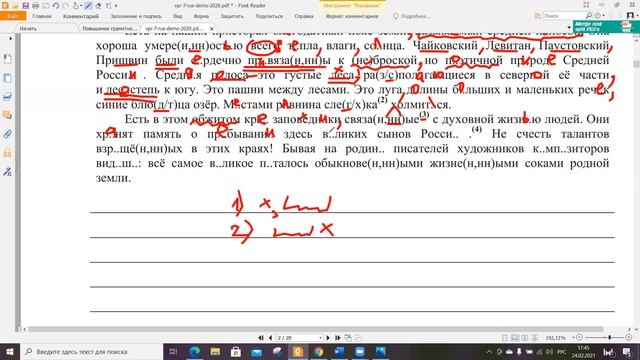Open Google Chrome from the taskbar
The image size is (640, 360).
coord(318,351)
